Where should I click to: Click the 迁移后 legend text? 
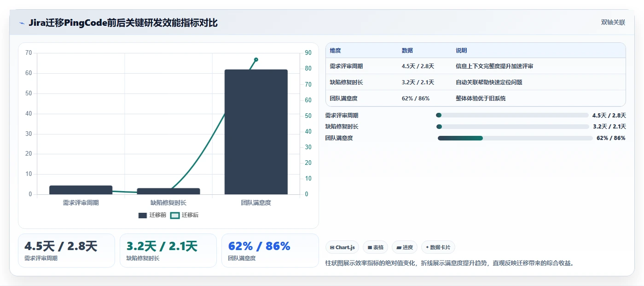point(190,215)
